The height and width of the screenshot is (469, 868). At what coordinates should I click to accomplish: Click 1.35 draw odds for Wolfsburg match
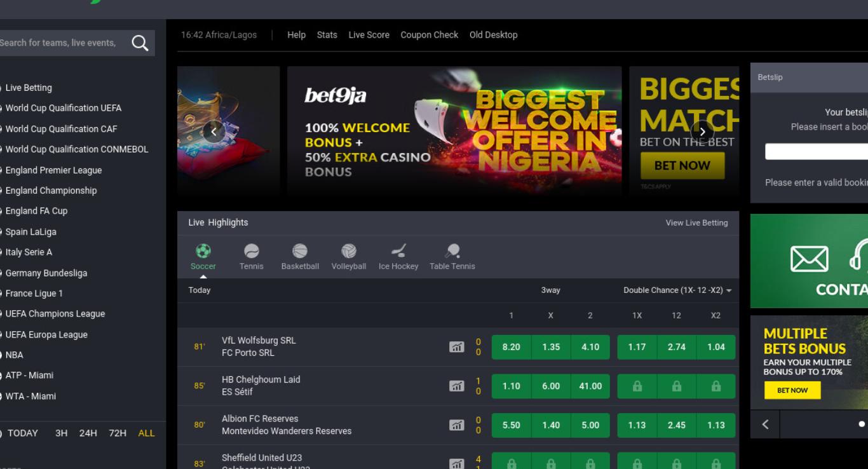(550, 347)
